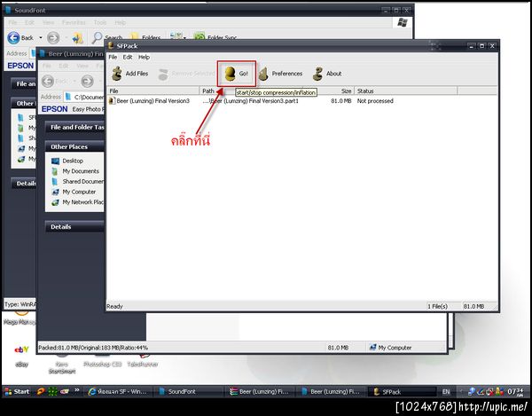
Task: Open Favorites menu in SoundFont window
Action: 74,22
